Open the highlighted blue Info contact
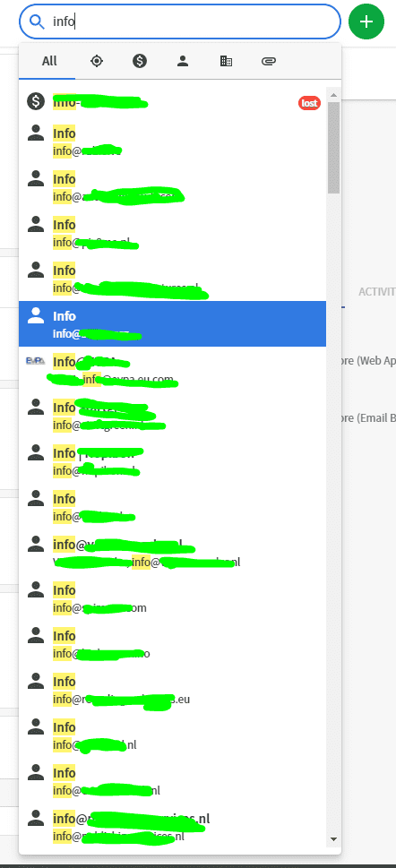396x868 pixels. (x=172, y=324)
